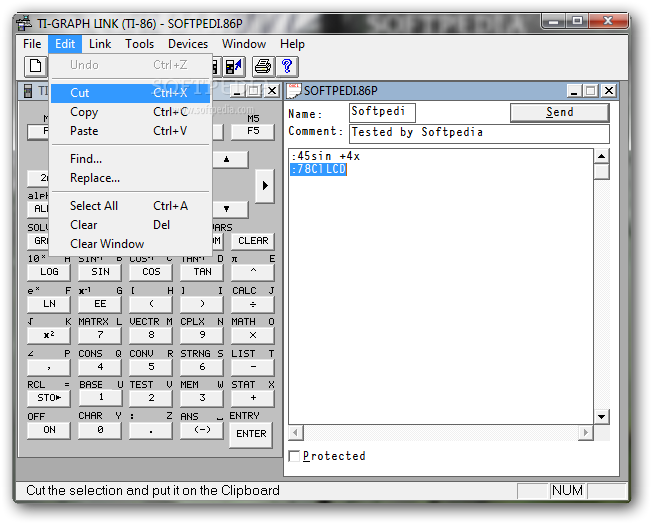Open the Link menu

click(100, 44)
